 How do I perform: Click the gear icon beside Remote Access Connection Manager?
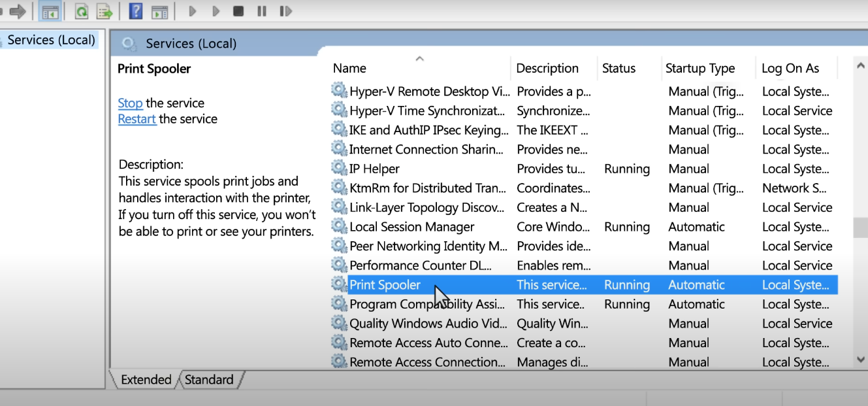tap(339, 361)
